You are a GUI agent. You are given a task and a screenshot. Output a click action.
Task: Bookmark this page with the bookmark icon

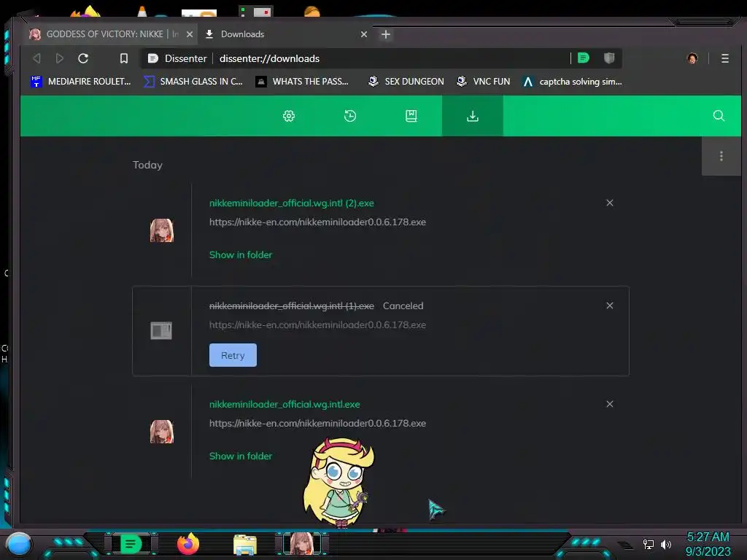(x=124, y=58)
